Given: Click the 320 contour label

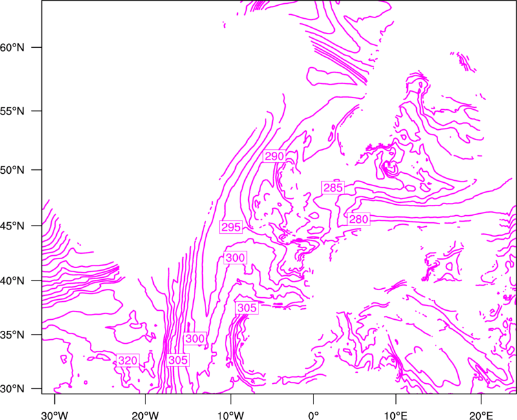Looking at the screenshot, I should (x=127, y=361).
